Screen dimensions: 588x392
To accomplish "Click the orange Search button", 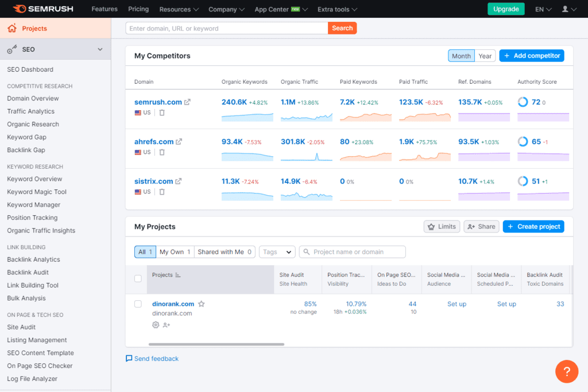I will click(x=342, y=28).
